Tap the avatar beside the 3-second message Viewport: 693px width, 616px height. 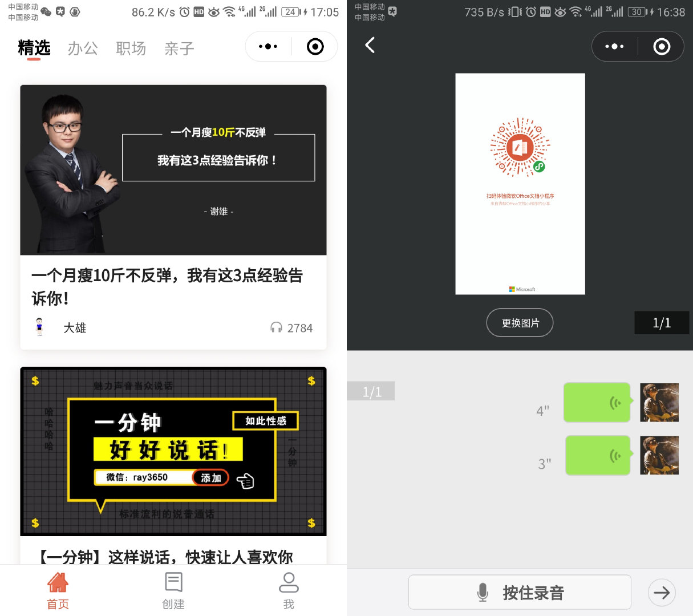pyautogui.click(x=659, y=455)
